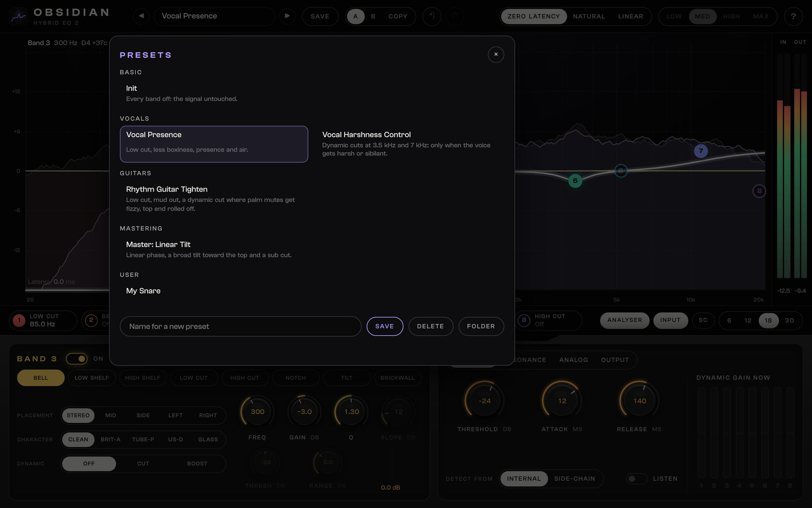Load the Rhythm Guitar Tighten preset
Screen dimensions: 812x508
pos(214,198)
